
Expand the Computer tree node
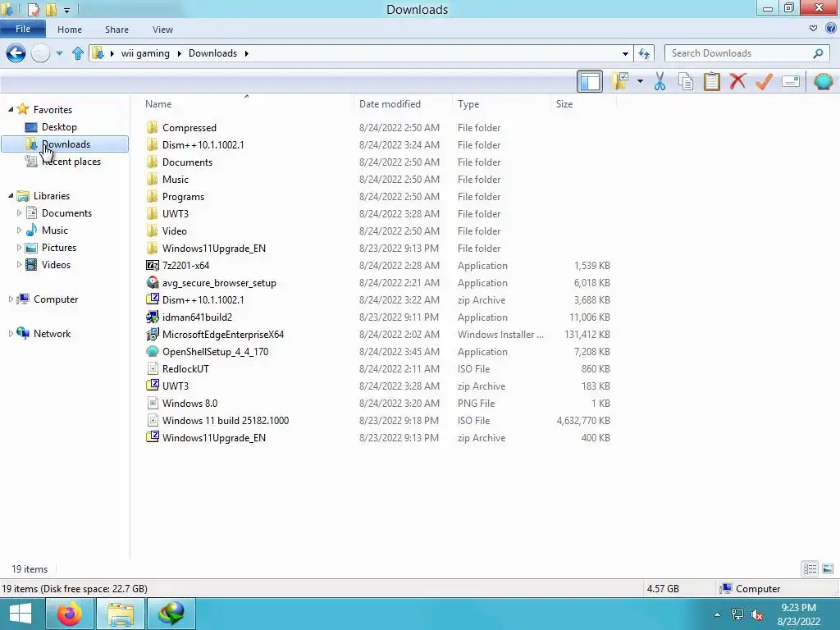[11, 299]
